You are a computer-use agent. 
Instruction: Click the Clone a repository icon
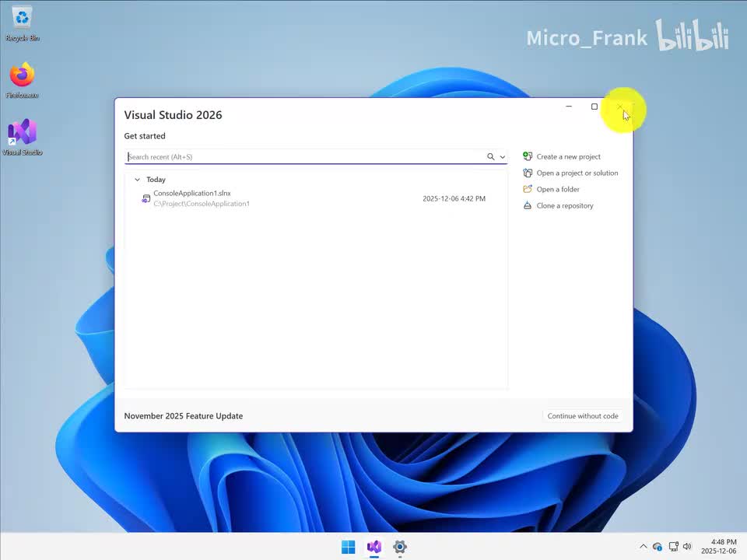coord(528,205)
